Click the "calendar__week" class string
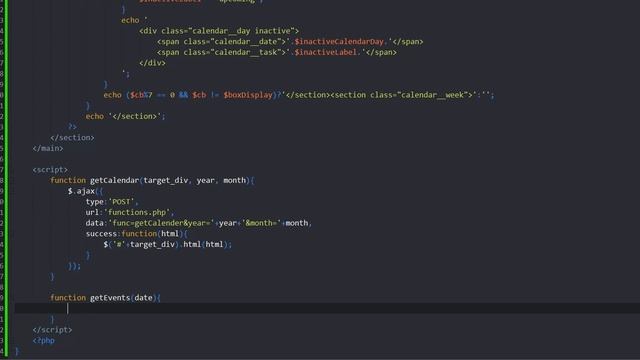640x360 pixels. point(432,95)
